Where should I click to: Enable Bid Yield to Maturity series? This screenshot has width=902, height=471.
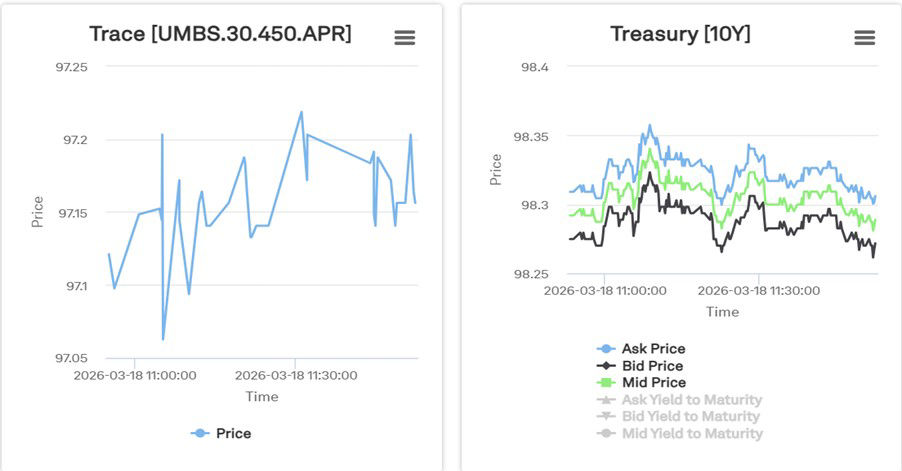pos(690,416)
